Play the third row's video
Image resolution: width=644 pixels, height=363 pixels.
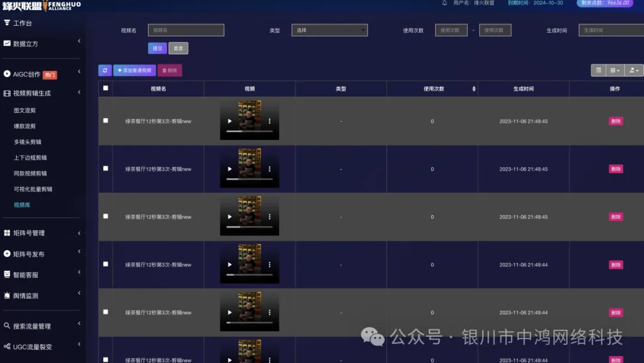tap(230, 217)
